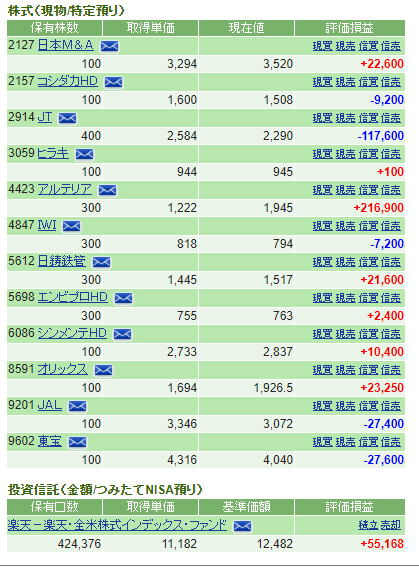Open the JAL stock link
This screenshot has width=419, height=567.
[50, 405]
